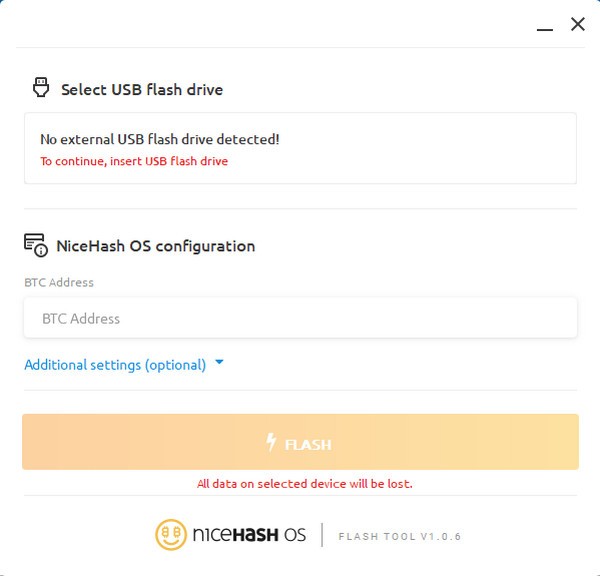The width and height of the screenshot is (600, 576).
Task: Click the small BTC Address label above field
Action: pos(59,282)
